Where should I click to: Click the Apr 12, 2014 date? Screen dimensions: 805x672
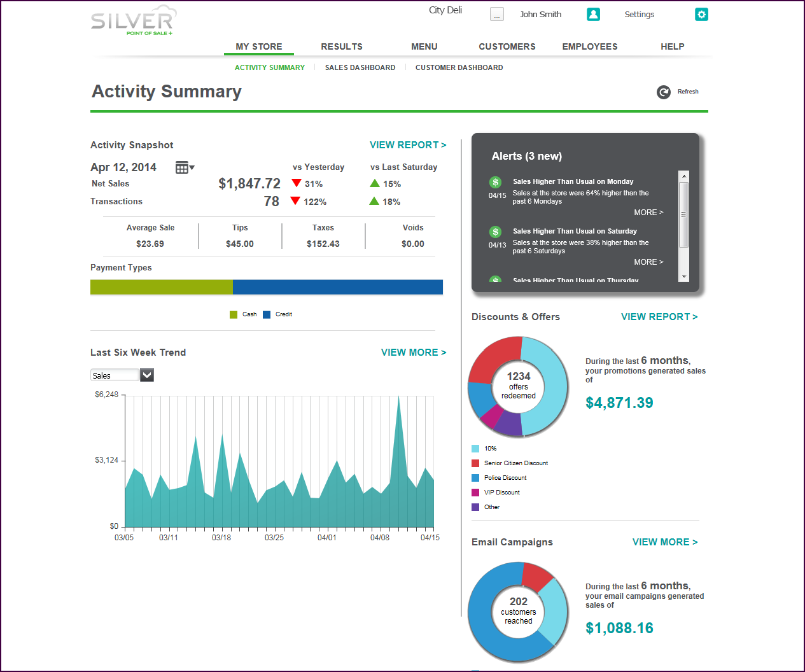[123, 167]
